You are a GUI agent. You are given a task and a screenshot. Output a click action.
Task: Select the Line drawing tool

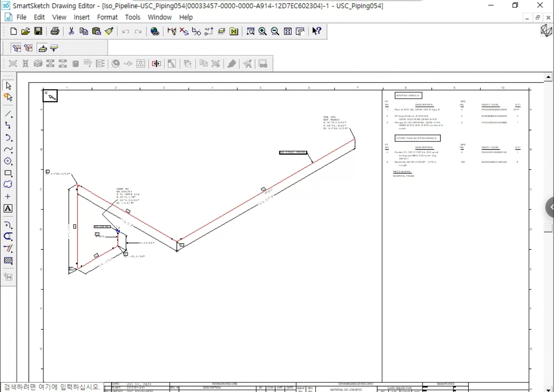click(8, 114)
